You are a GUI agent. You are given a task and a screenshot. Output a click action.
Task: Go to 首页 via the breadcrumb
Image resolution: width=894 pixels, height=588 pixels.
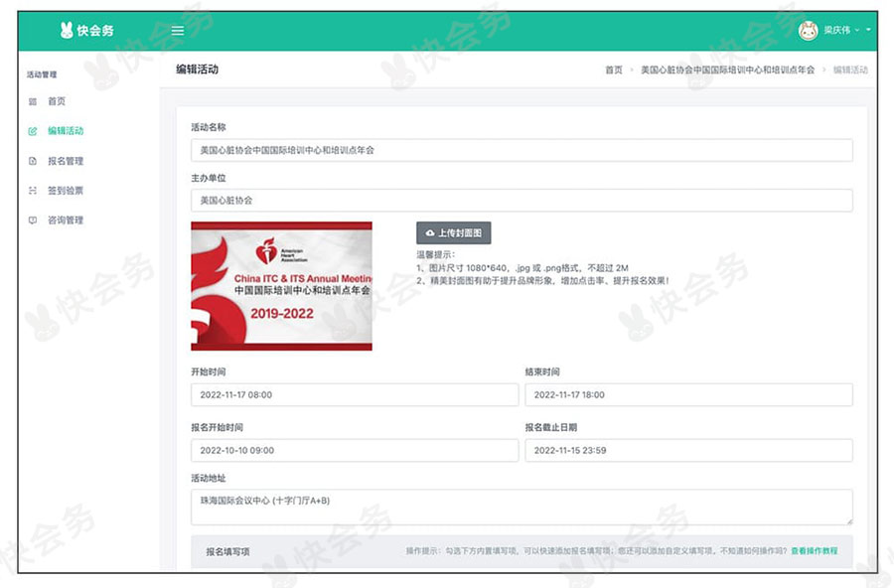pos(614,71)
